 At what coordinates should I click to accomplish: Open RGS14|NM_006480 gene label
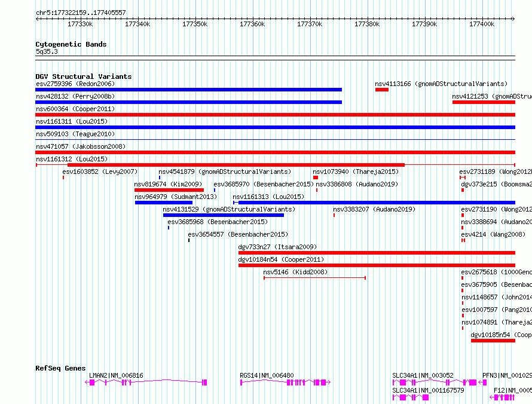[x=267, y=375]
